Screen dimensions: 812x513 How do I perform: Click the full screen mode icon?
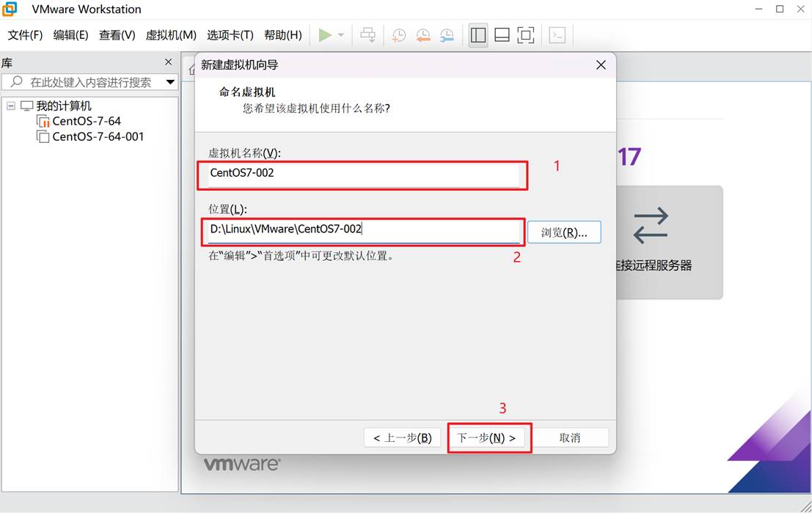point(526,35)
